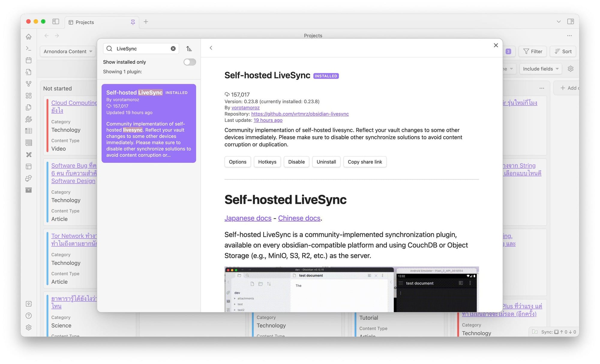Image resolution: width=600 pixels, height=364 pixels.
Task: Add a new tab with plus icon
Action: tap(146, 22)
